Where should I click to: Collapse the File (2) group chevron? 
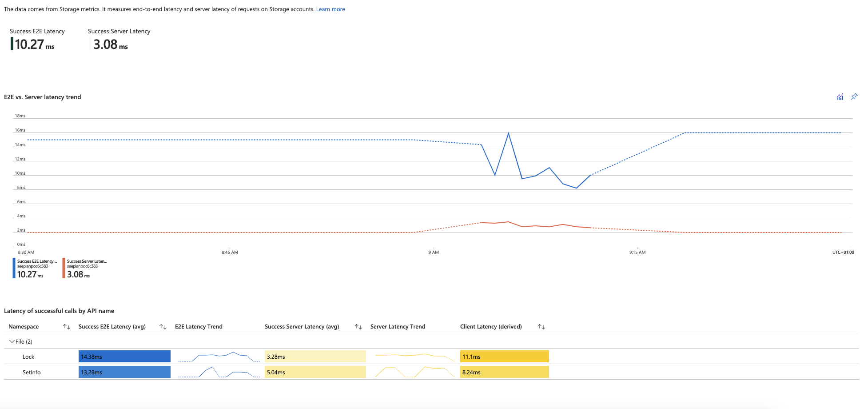click(12, 341)
